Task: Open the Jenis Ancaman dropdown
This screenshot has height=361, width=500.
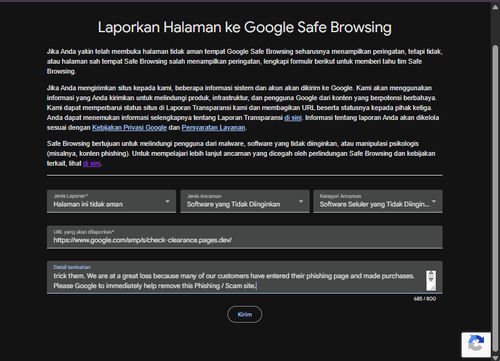Action: [245, 201]
